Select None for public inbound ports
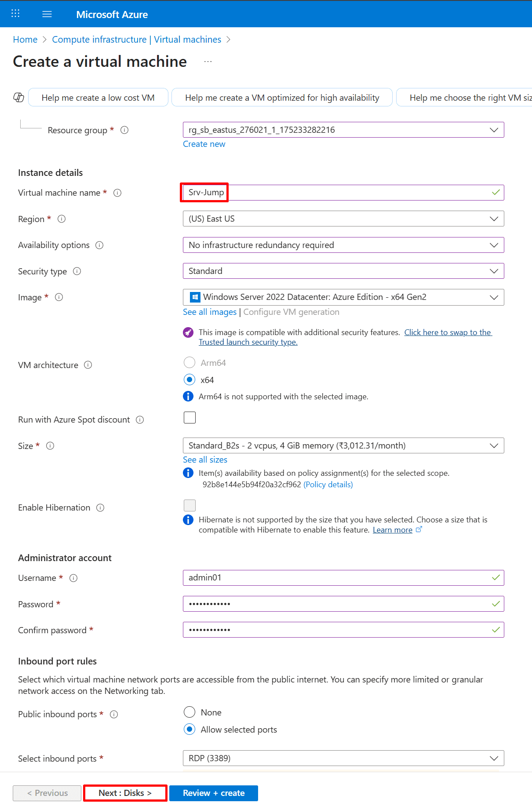This screenshot has width=532, height=810. pyautogui.click(x=189, y=712)
